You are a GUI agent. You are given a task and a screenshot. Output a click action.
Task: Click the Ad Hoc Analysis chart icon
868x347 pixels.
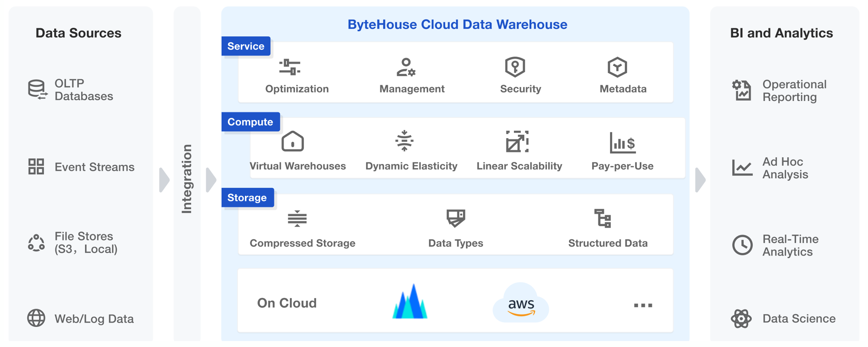(x=742, y=167)
